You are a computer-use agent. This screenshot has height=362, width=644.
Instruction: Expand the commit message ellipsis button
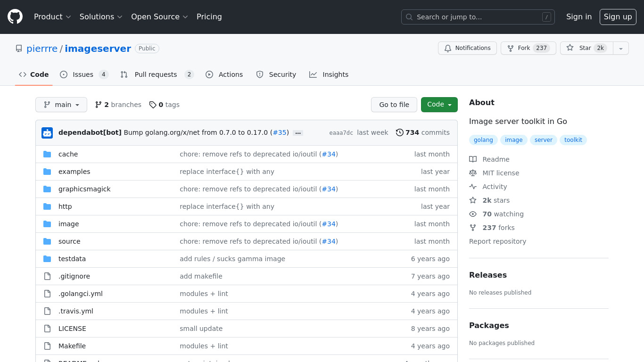click(298, 133)
